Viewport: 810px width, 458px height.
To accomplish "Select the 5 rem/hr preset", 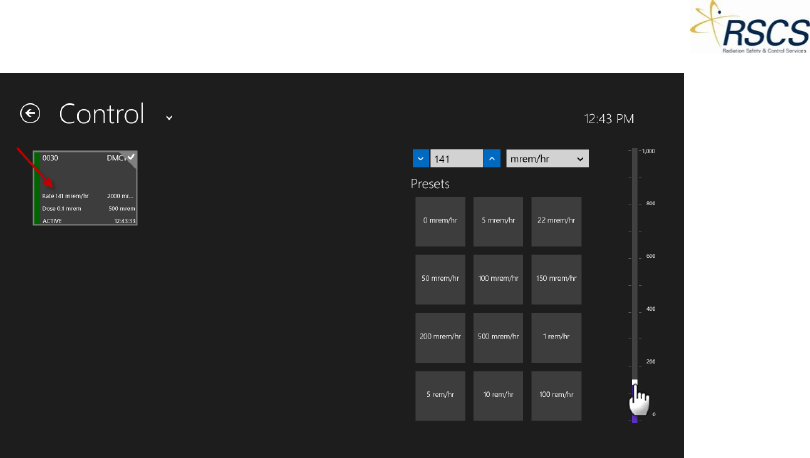I will 440,396.
